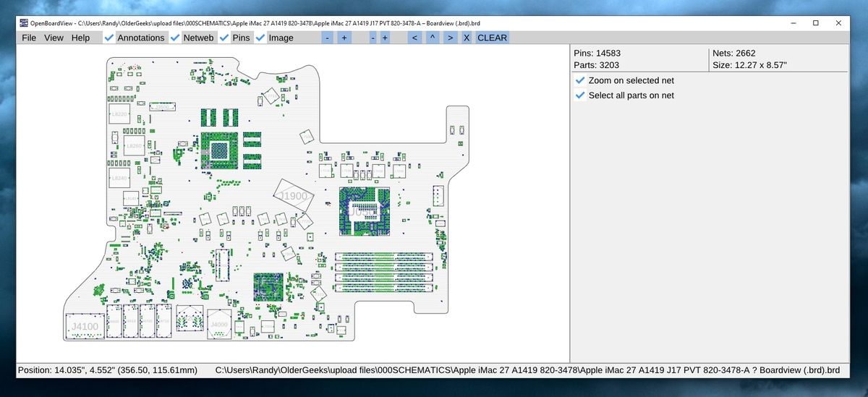Toggle the Image checkbox

pos(260,38)
